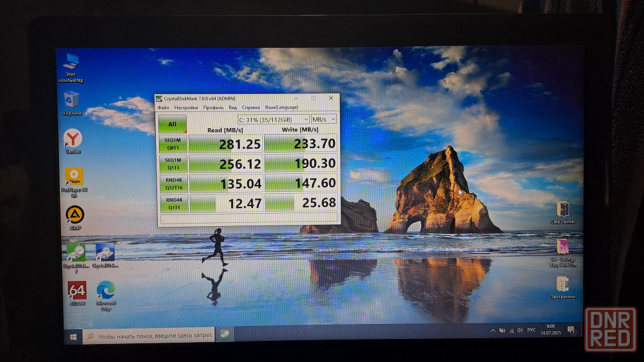Click the Read [MB/s] column header
Viewport: 644px width, 362px height.
[225, 130]
